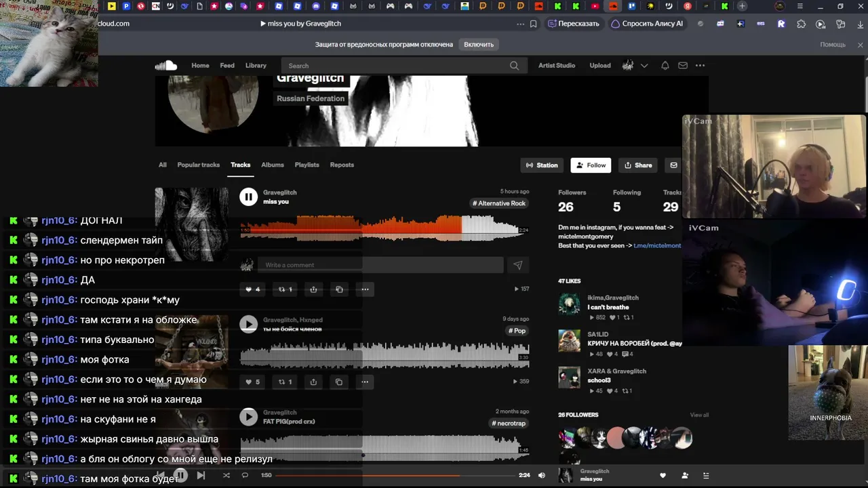The height and width of the screenshot is (488, 868).
Task: Click the user avatar in the header
Action: 628,66
